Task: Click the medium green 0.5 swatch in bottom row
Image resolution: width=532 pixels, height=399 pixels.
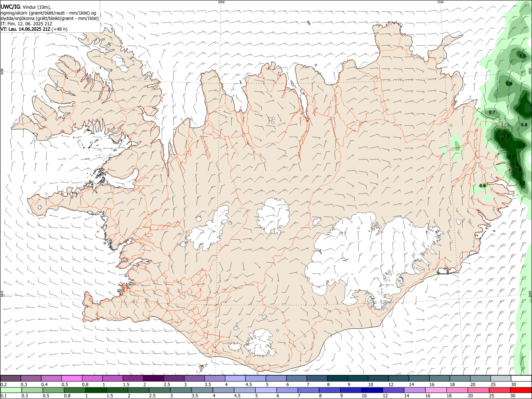Action: tap(53, 390)
